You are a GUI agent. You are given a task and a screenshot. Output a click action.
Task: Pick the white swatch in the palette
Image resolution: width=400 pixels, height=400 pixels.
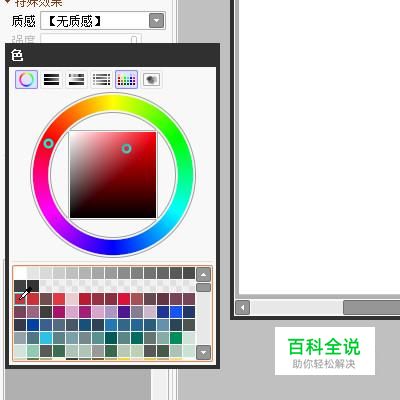click(20, 273)
